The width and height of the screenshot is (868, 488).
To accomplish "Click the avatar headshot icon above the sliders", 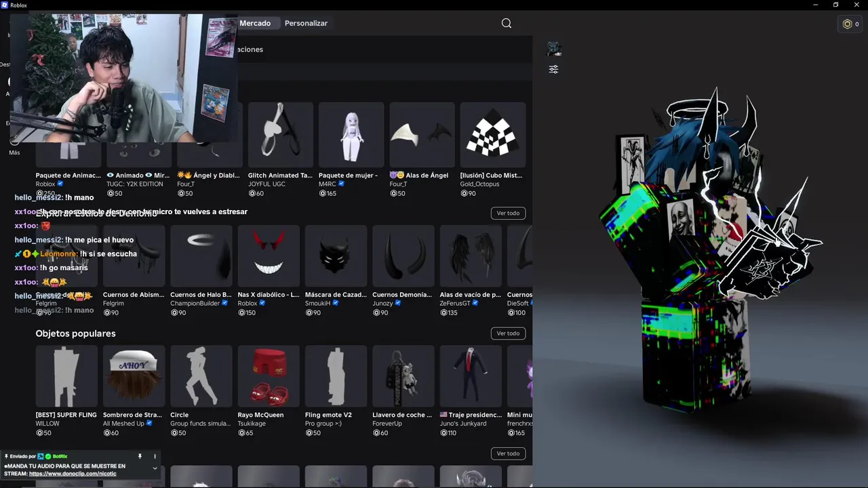I will (x=554, y=49).
